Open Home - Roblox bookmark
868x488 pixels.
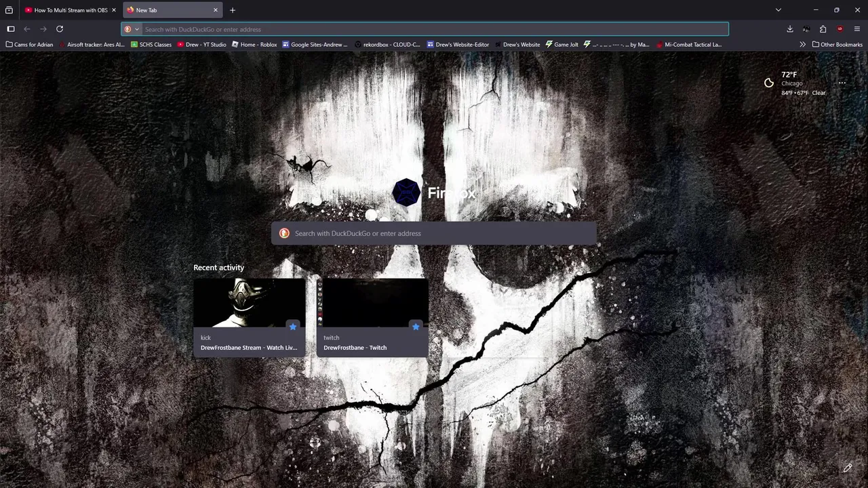(x=254, y=45)
